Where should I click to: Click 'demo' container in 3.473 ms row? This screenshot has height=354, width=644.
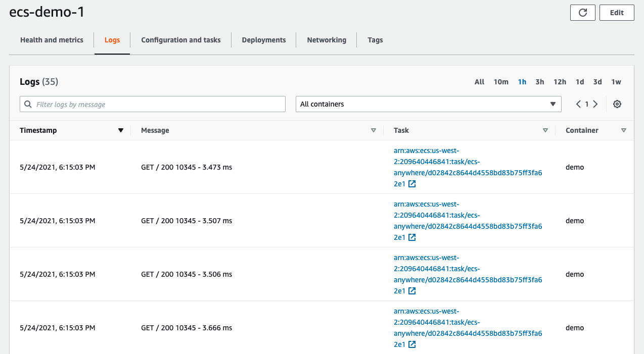[575, 167]
